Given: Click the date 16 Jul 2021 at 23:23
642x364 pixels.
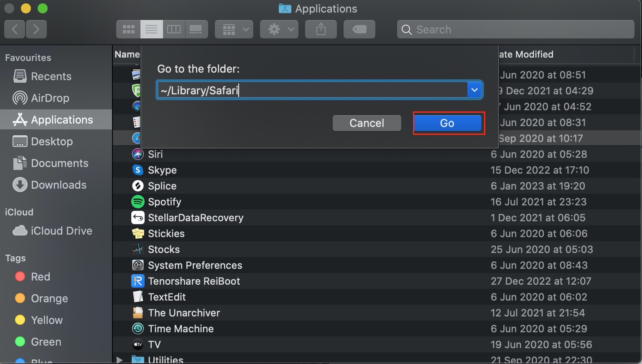Looking at the screenshot, I should coord(538,202).
